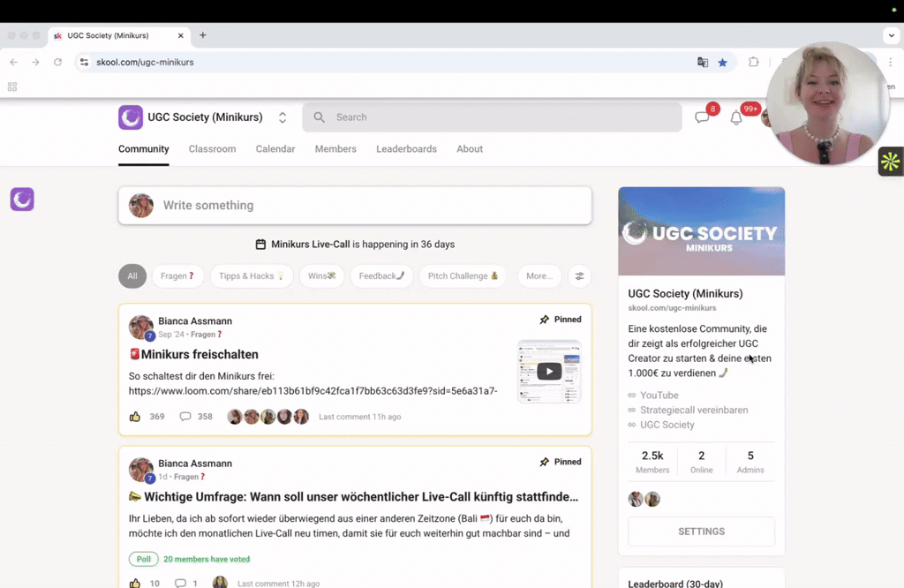Click the UGC Society purple moon logo in header
This screenshot has width=904, height=588.
(131, 117)
